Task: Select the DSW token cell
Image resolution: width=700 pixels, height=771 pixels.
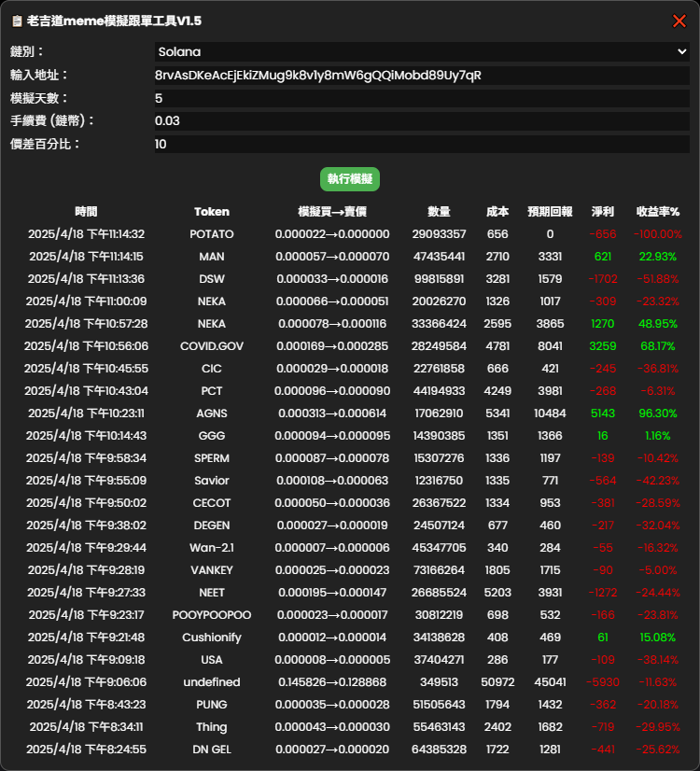Action: click(x=212, y=279)
